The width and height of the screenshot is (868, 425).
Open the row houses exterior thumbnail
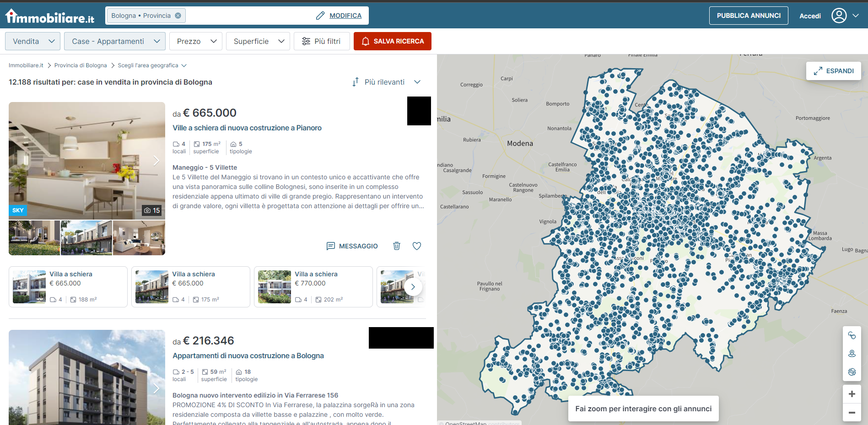86,238
